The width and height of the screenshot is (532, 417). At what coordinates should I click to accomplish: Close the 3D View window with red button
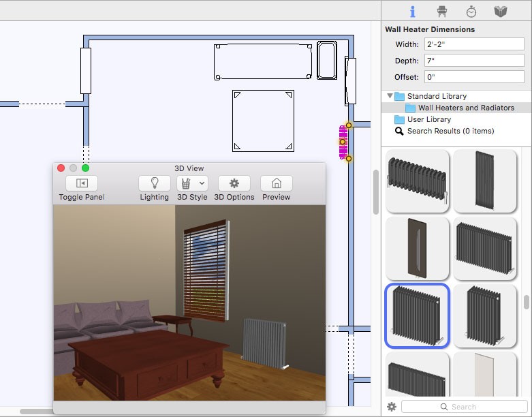tap(61, 168)
